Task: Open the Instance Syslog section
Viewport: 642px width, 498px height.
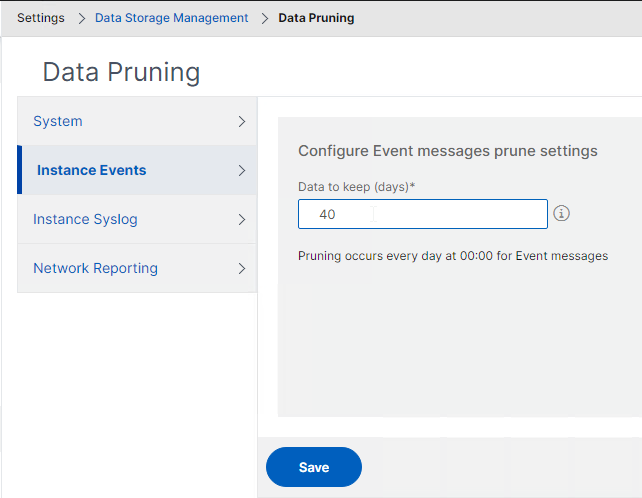Action: point(137,219)
